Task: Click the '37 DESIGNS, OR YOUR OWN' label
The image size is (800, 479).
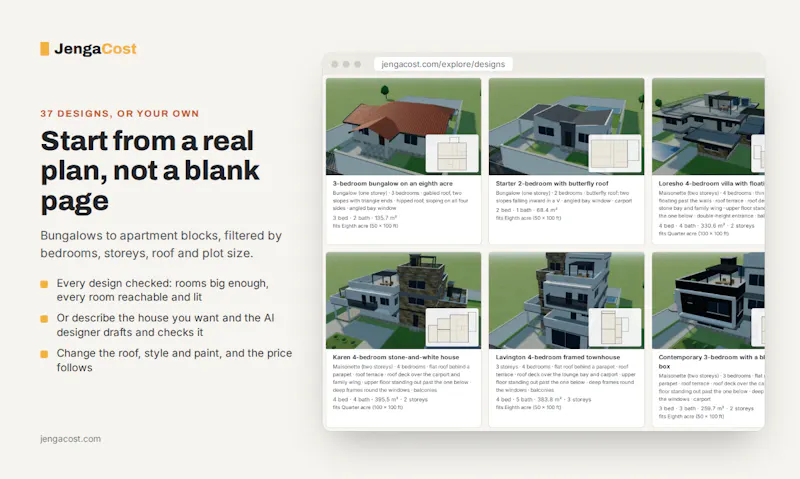Action: [120, 114]
